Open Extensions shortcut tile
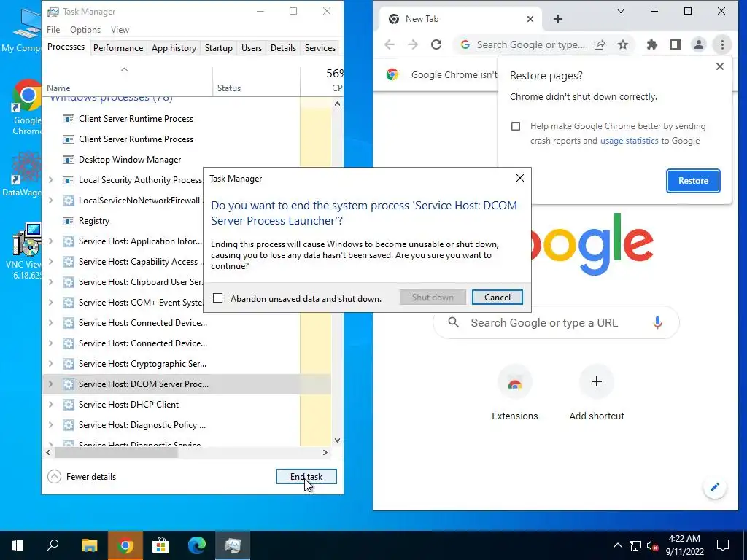The image size is (747, 560). [x=514, y=393]
